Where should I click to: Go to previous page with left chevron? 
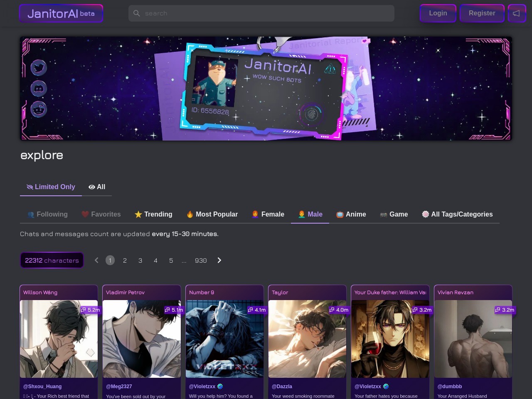(96, 260)
